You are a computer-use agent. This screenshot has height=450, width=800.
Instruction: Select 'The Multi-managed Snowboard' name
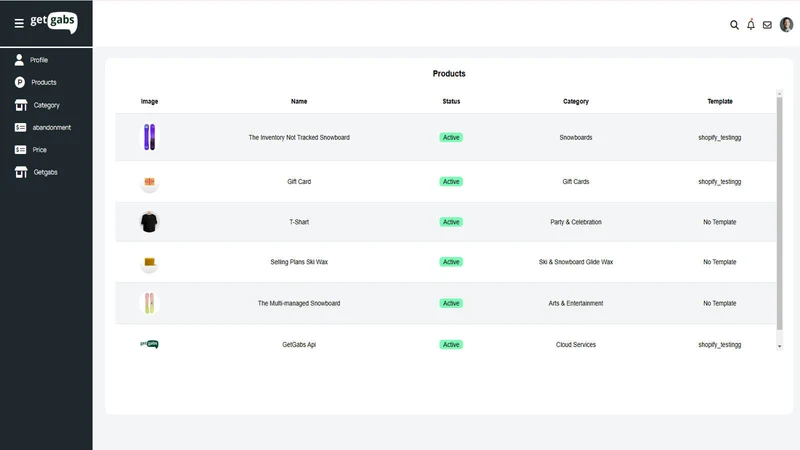point(299,303)
